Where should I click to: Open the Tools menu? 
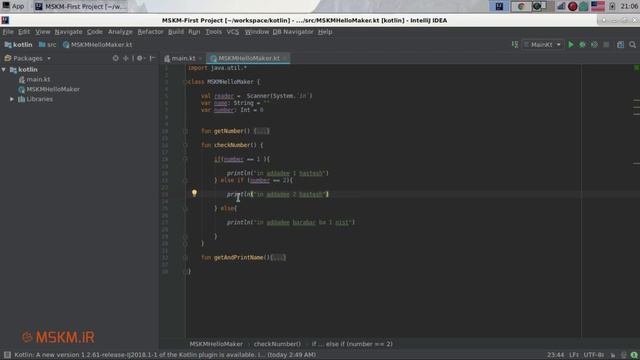pyautogui.click(x=213, y=32)
